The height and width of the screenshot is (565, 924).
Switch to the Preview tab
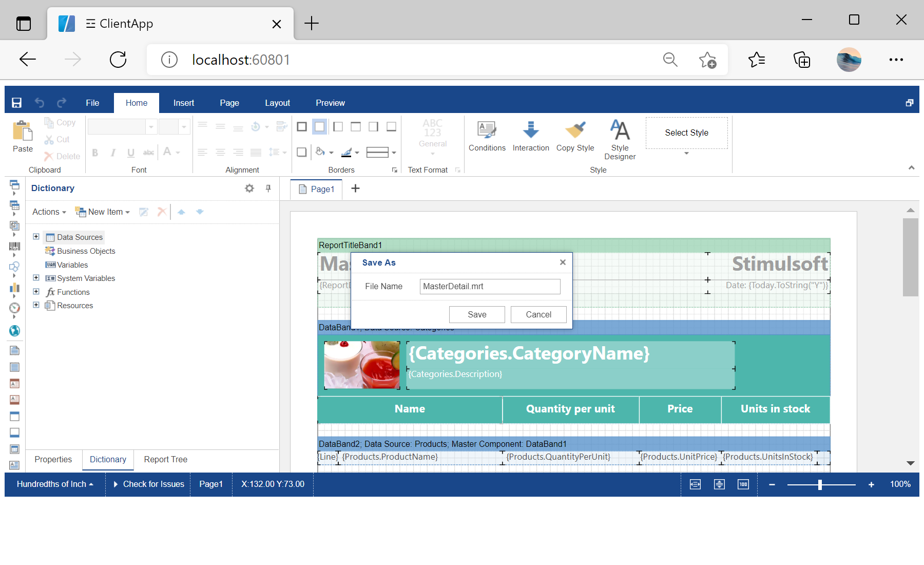(x=330, y=103)
